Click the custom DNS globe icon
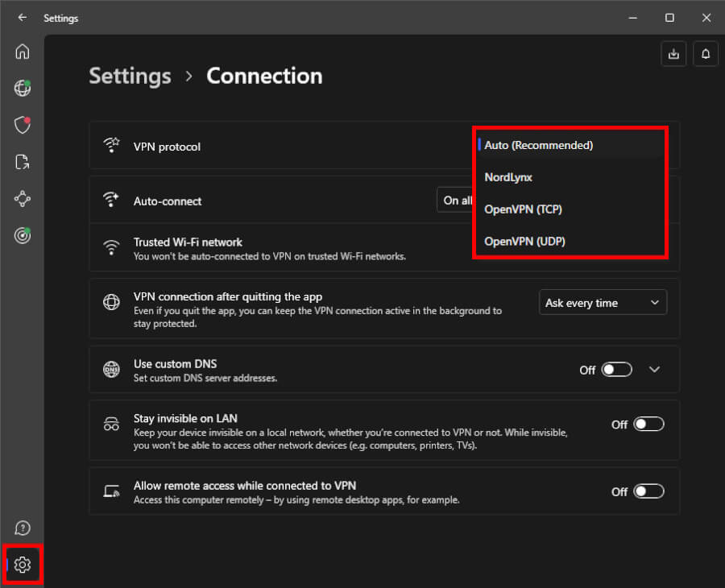Image resolution: width=725 pixels, height=588 pixels. point(111,370)
